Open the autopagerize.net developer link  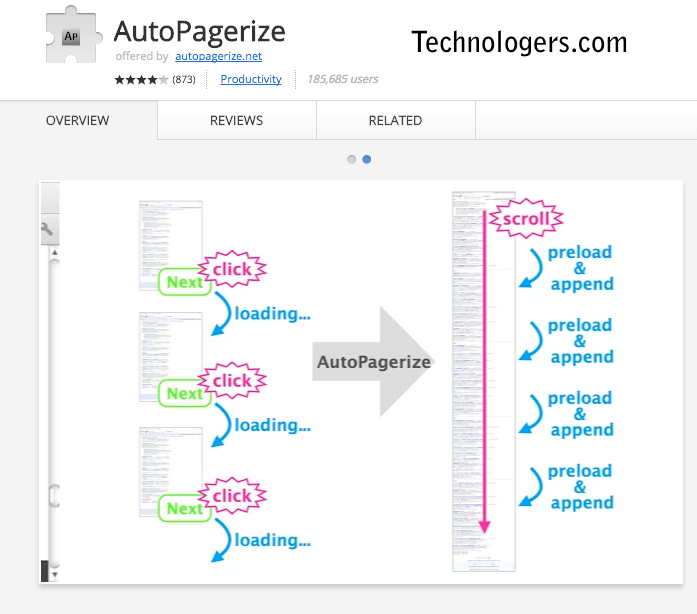[218, 56]
